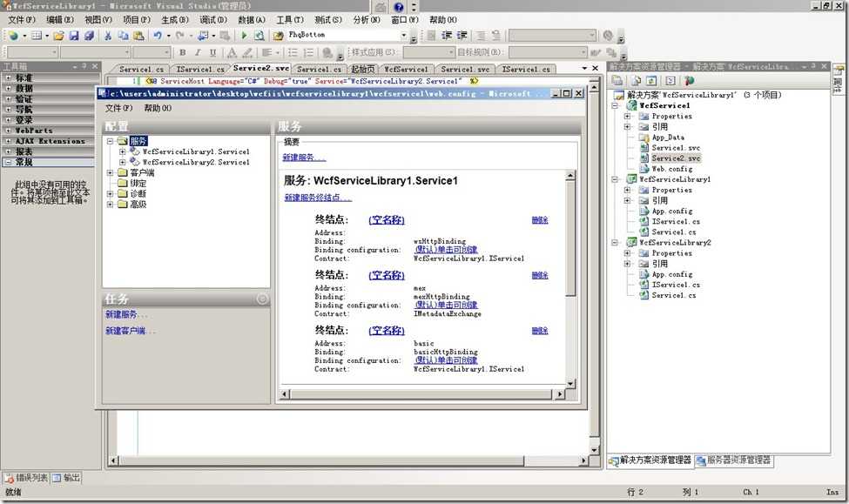The height and width of the screenshot is (504, 849).
Task: Click the service panel vertical scrollbar down arrow
Action: (x=570, y=383)
